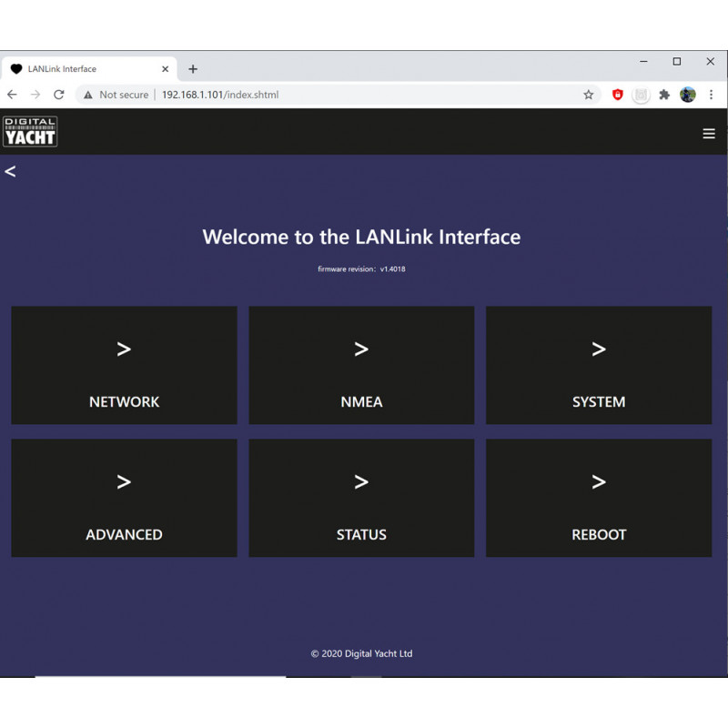
Task: Click the address bar URL field
Action: click(364, 95)
